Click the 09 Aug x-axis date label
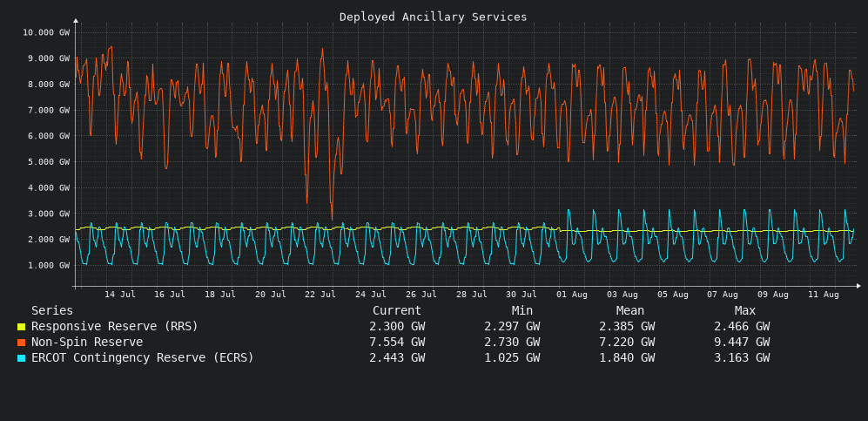 click(x=773, y=295)
